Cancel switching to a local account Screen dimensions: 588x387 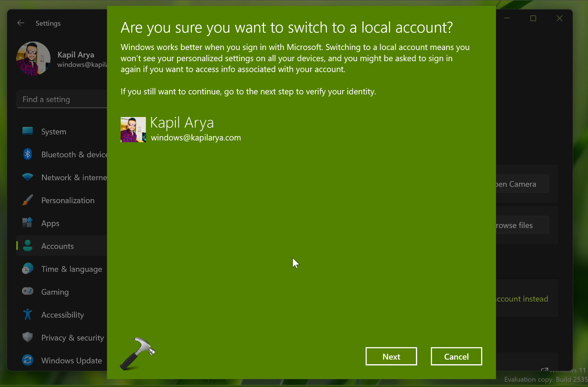click(x=456, y=356)
